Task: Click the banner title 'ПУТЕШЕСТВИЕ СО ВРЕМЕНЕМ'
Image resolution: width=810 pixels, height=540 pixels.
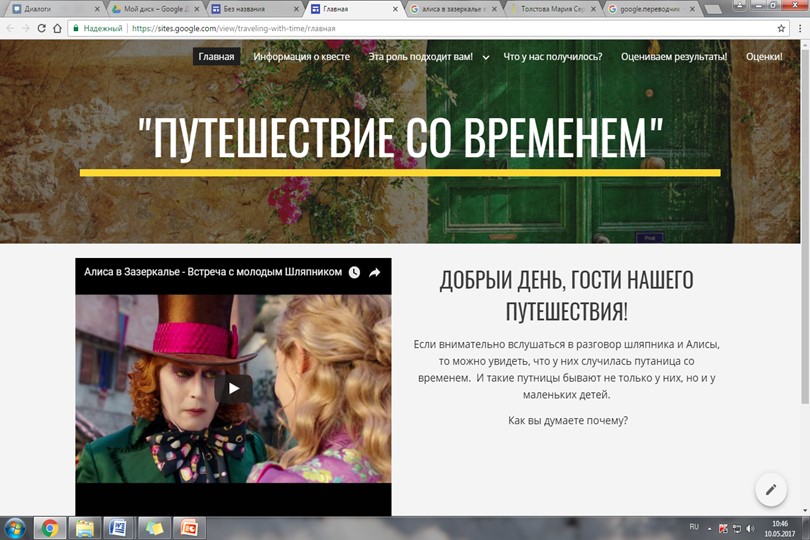Action: point(400,138)
